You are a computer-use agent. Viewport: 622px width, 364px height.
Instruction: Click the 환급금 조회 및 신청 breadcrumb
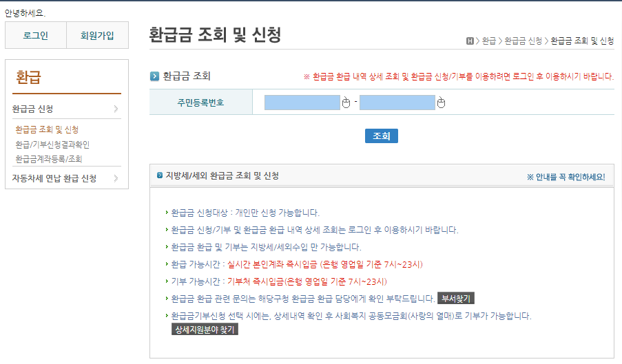(582, 41)
